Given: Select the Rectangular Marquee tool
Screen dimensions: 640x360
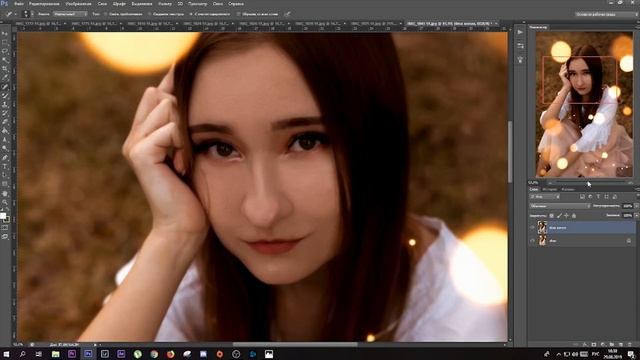Looking at the screenshot, I should (x=4, y=42).
